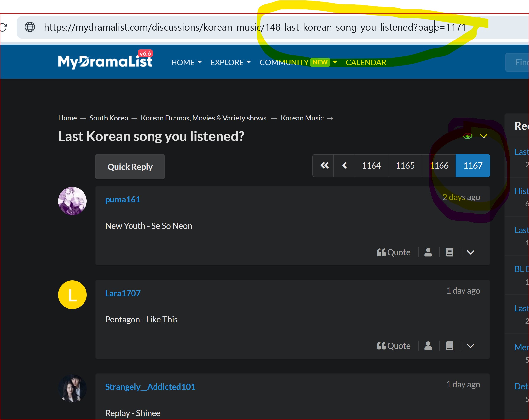Go to page 1165
Viewport: 529px width, 420px height.
pos(405,165)
